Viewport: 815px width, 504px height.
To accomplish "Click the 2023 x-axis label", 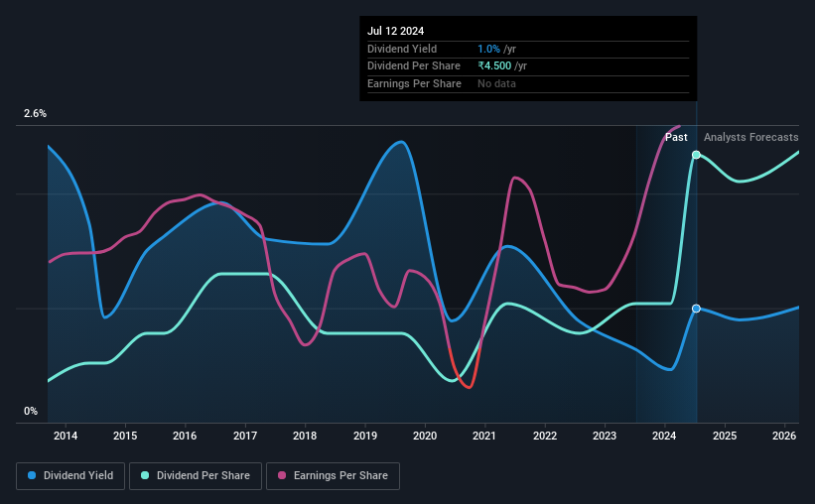I will [605, 436].
